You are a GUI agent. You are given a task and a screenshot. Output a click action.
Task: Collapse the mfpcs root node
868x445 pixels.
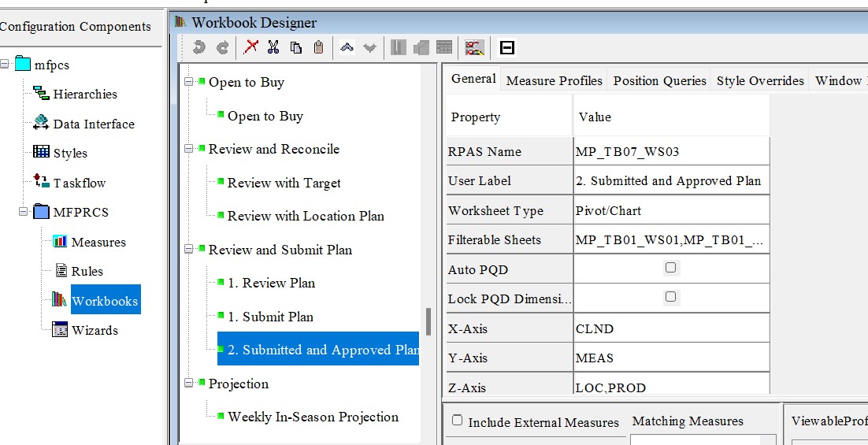point(5,64)
